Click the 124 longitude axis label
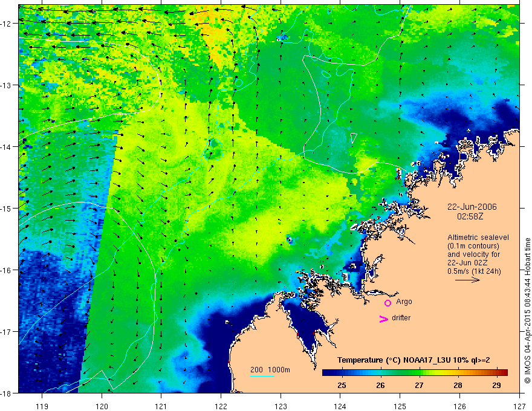532x411 pixels. coord(340,406)
